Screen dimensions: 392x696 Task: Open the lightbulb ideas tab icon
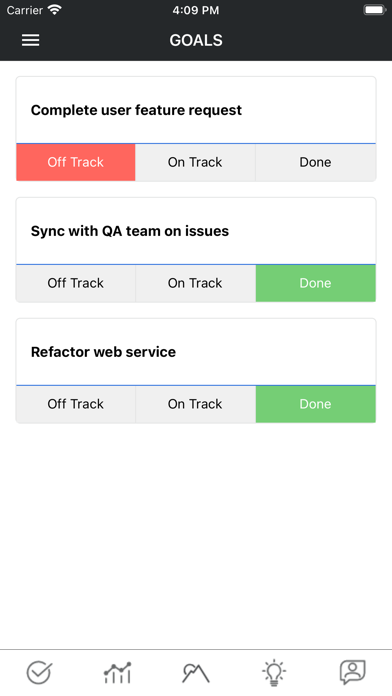tap(274, 672)
